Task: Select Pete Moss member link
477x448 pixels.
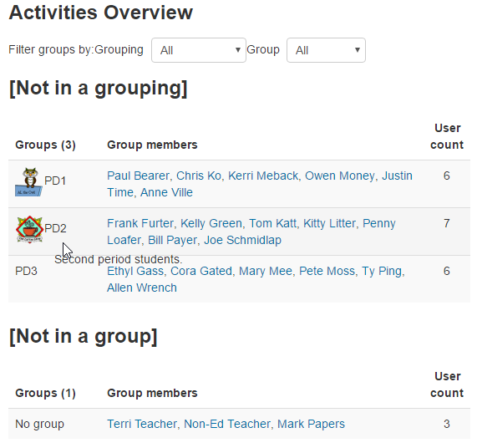Action: [327, 271]
